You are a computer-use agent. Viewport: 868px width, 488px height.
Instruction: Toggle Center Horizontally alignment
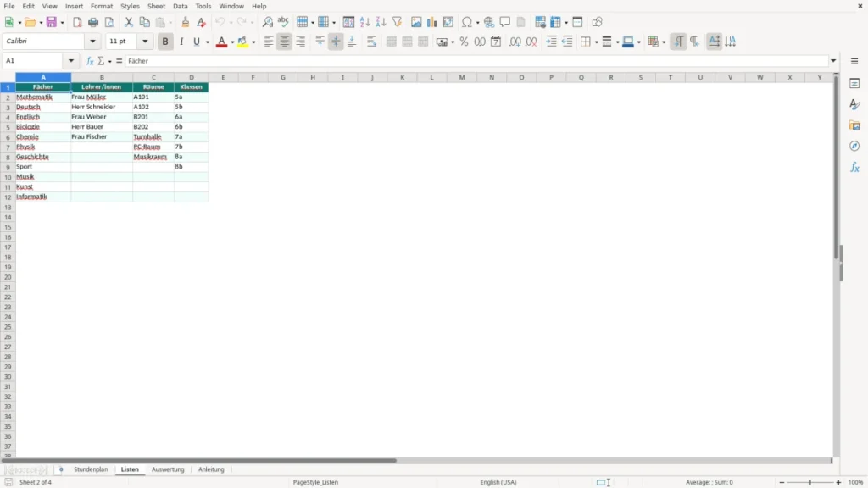coord(285,42)
